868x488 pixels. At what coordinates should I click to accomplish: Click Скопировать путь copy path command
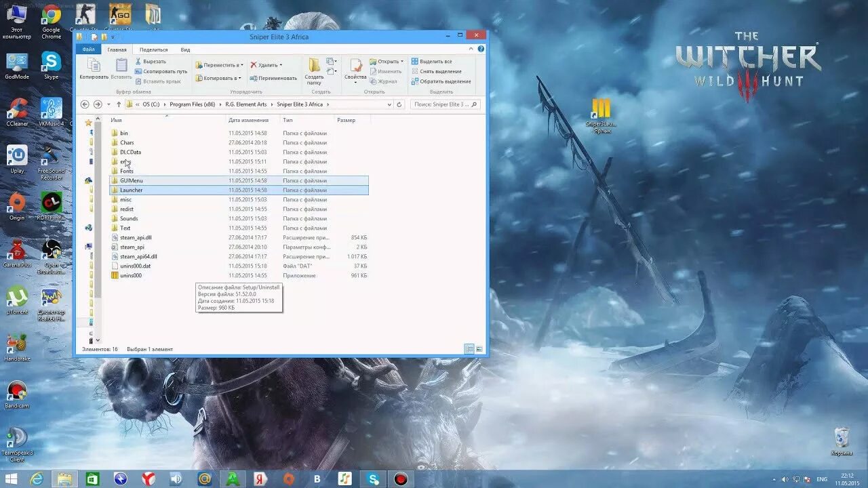161,71
